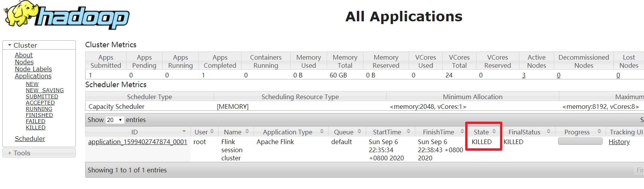This screenshot has width=644, height=189.
Task: Click the Active Nodes count 3
Action: 524,75
